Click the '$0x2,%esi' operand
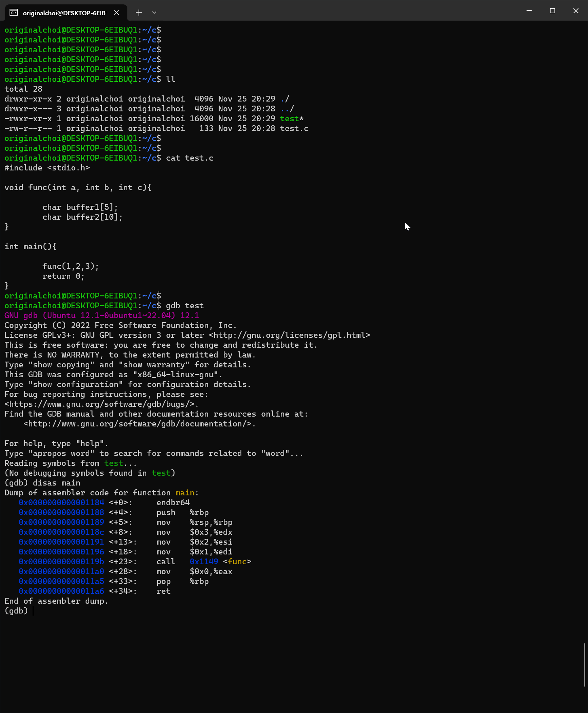The width and height of the screenshot is (588, 713). pos(211,542)
